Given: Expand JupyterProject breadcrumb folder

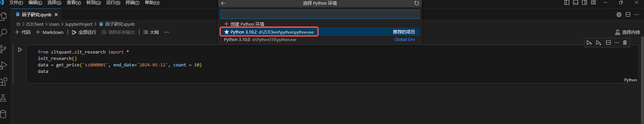Looking at the screenshot, I should coord(78,24).
